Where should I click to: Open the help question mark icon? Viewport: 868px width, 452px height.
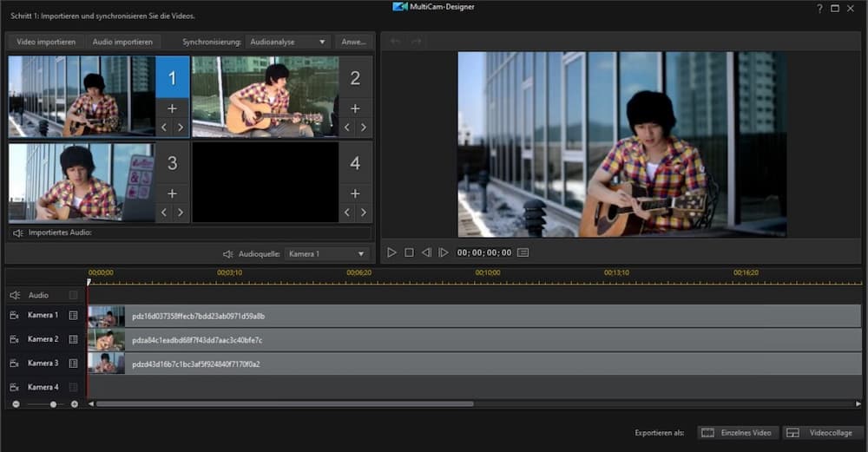click(x=820, y=9)
